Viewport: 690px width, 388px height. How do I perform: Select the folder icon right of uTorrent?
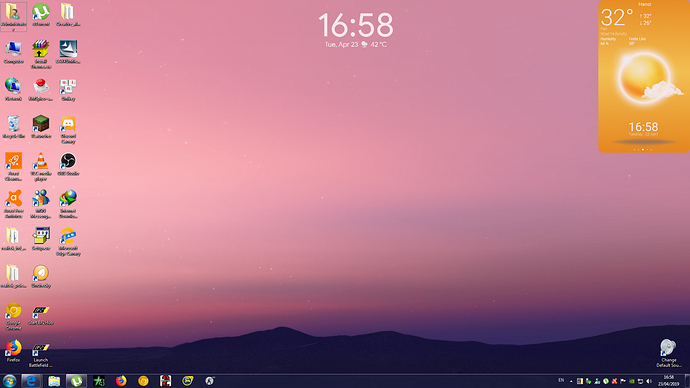[68, 15]
